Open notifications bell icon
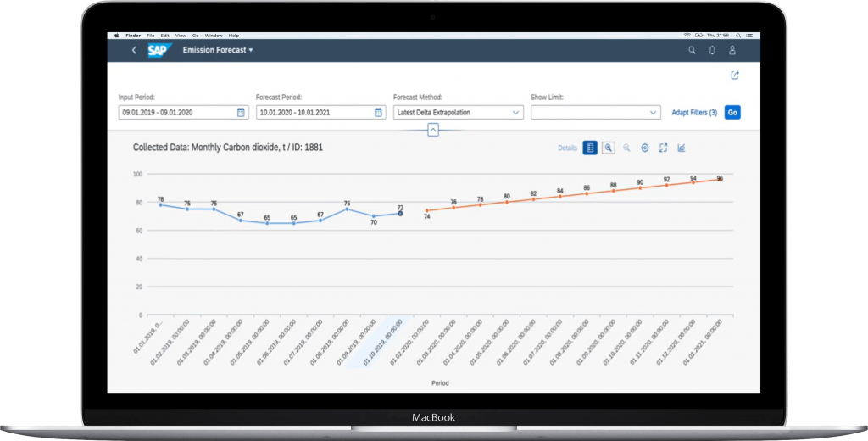 coord(712,50)
